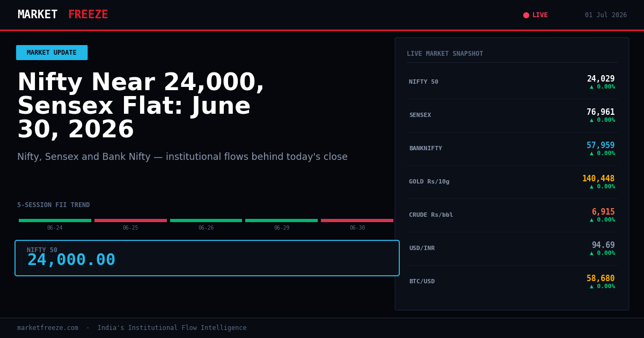Click the red LIVE indicator dot

click(x=526, y=15)
